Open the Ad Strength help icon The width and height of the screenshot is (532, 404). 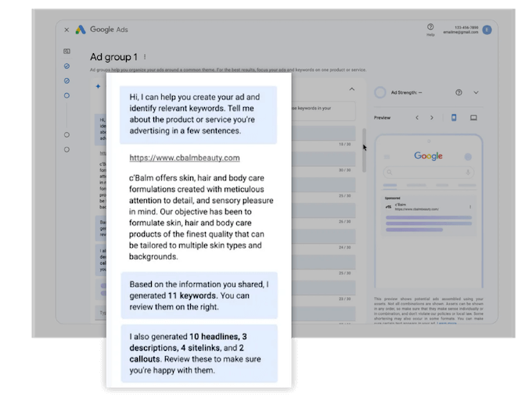click(458, 92)
